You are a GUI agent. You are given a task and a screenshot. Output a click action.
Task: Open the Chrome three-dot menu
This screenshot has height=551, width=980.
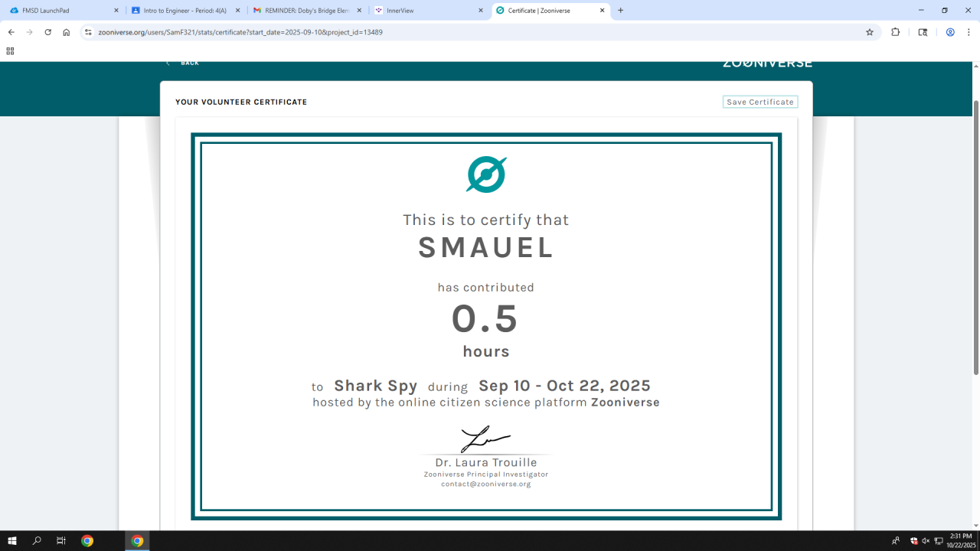click(x=968, y=32)
